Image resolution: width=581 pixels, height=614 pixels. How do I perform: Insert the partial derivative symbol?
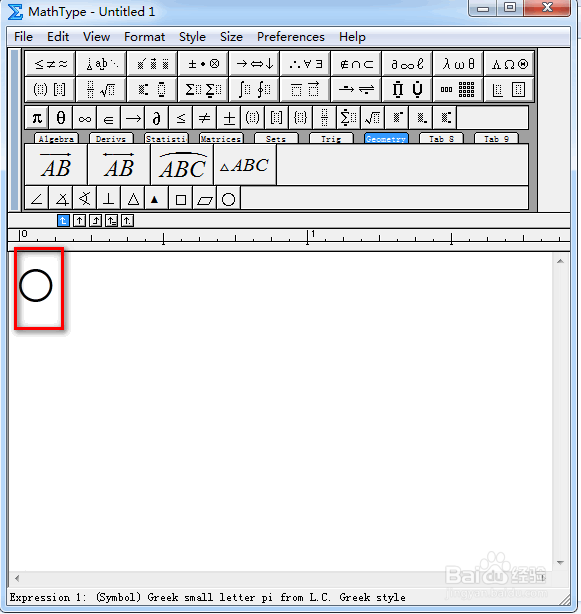(x=157, y=117)
